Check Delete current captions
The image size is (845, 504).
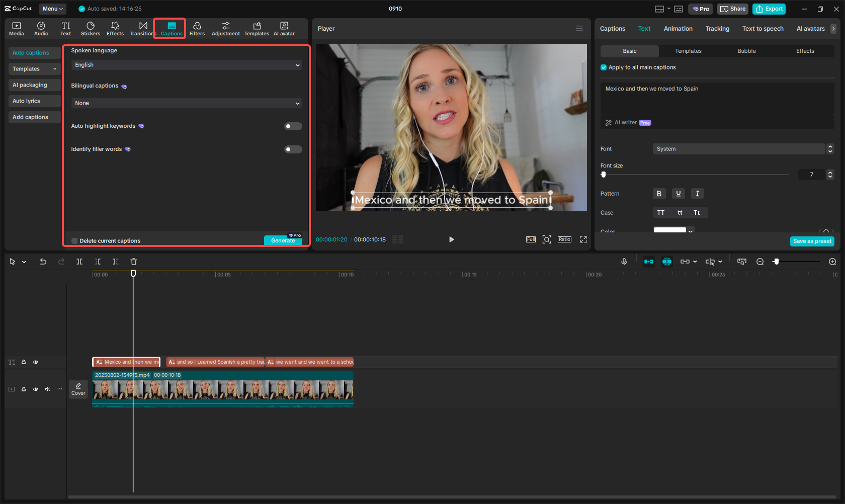pyautogui.click(x=74, y=240)
